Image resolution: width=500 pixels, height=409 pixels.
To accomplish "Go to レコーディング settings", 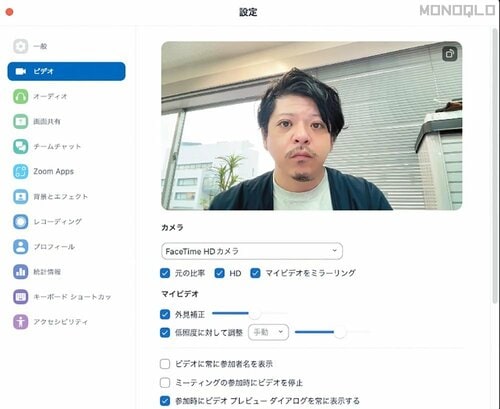I will [66, 221].
